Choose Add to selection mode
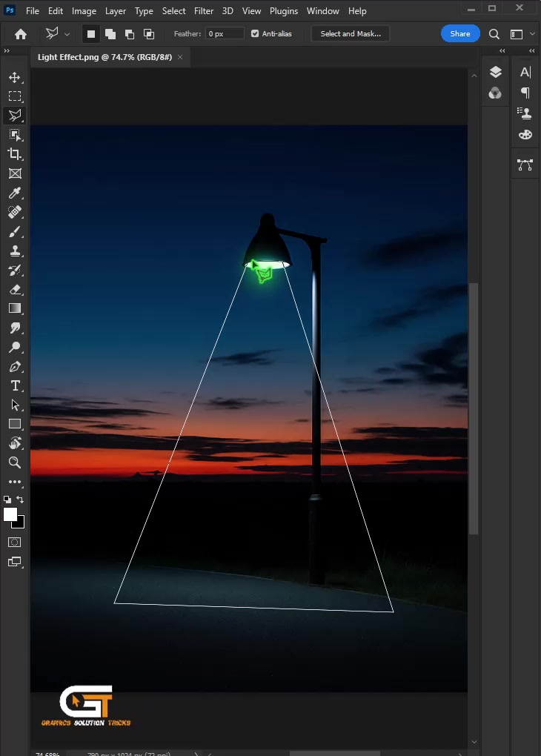Image resolution: width=541 pixels, height=756 pixels. pyautogui.click(x=110, y=34)
